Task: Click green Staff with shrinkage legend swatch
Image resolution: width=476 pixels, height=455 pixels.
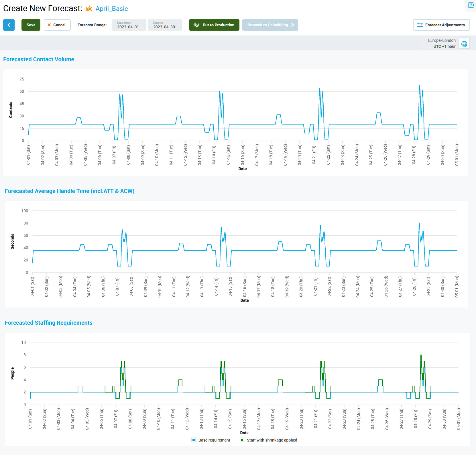Action: point(242,440)
